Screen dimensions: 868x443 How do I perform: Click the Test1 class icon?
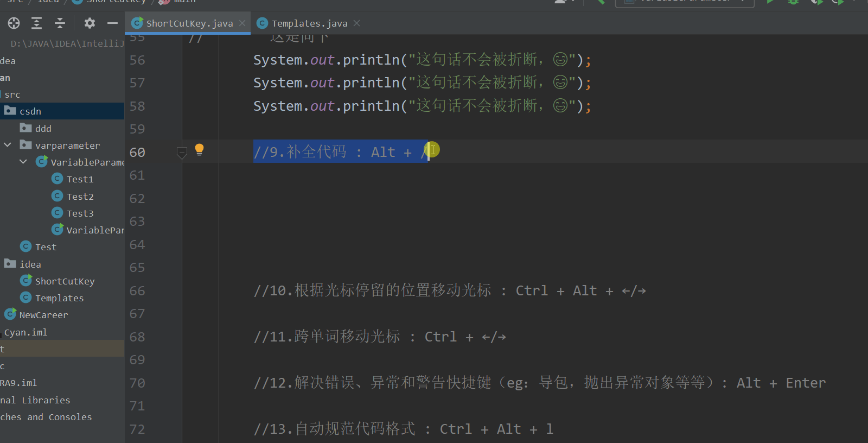[x=57, y=179]
